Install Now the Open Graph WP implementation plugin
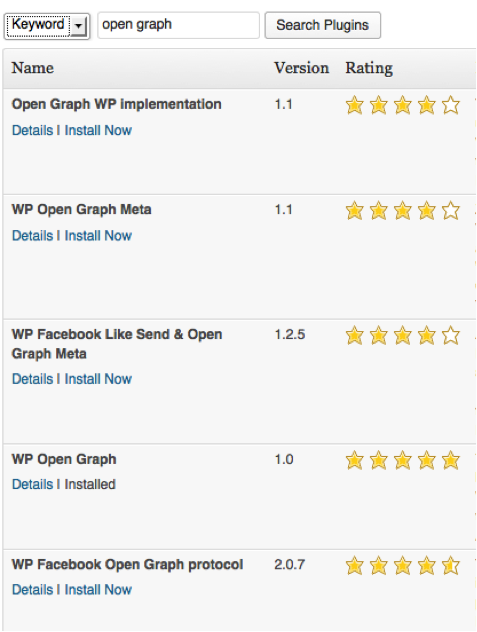 pos(98,130)
